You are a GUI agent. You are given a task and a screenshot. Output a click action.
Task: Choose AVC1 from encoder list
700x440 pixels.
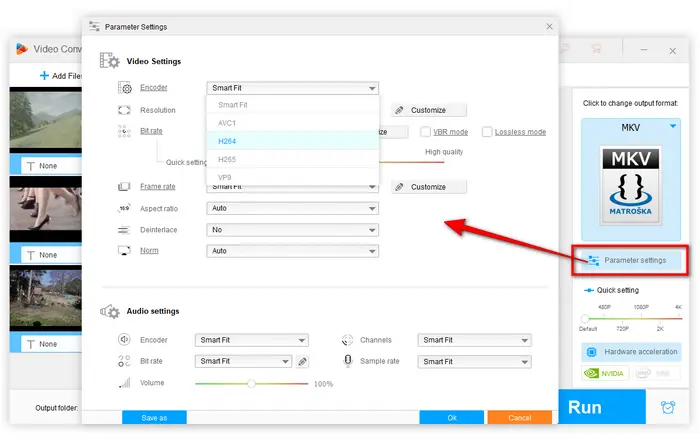point(292,123)
